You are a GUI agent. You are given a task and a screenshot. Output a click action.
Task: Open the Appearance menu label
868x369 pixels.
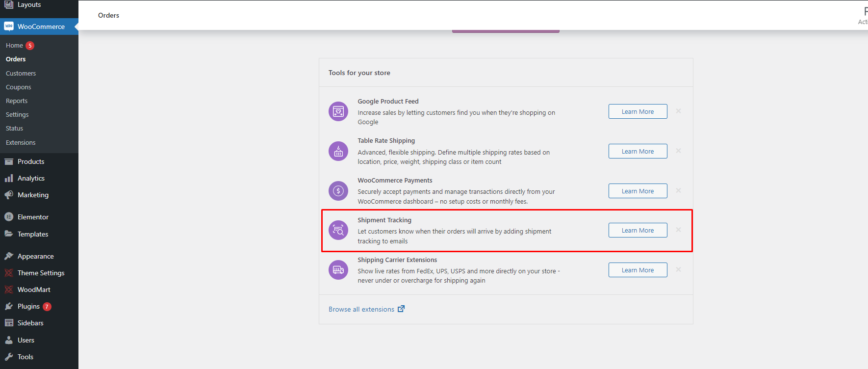point(36,256)
